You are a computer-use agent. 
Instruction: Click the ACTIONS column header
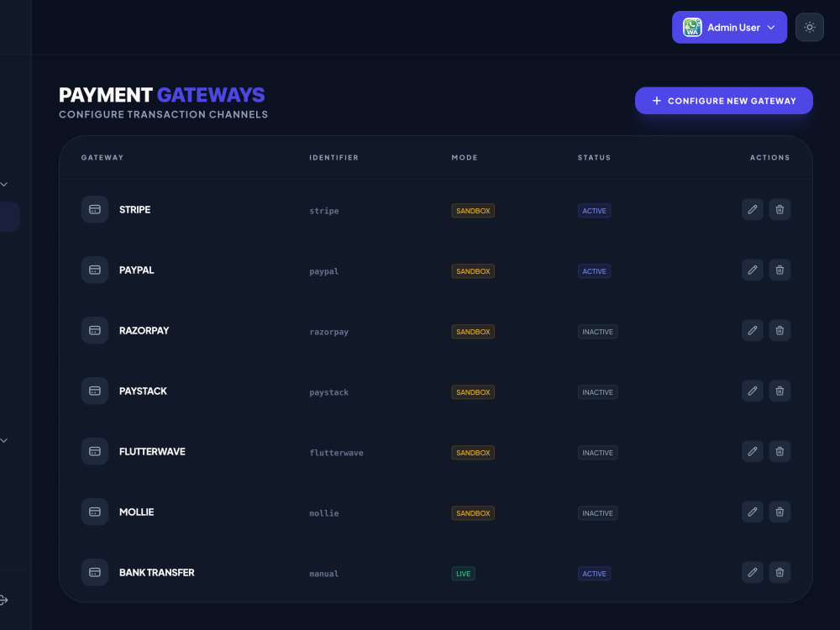tap(769, 158)
